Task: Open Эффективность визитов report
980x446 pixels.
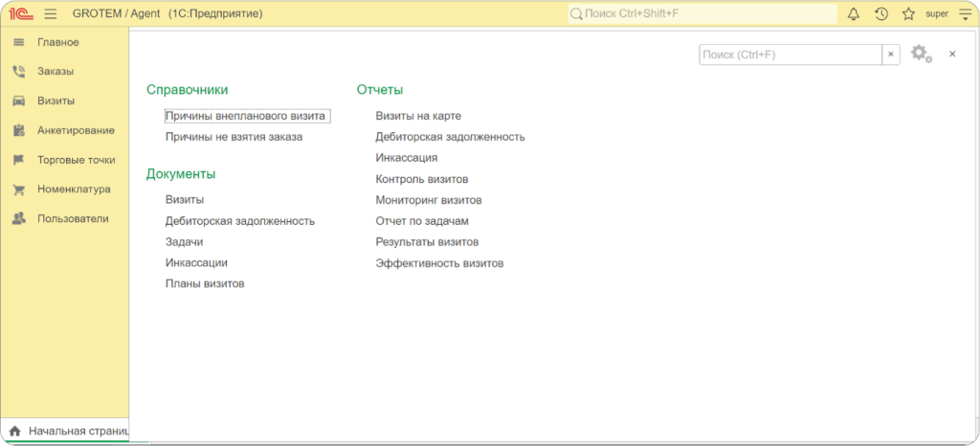Action: [x=439, y=263]
